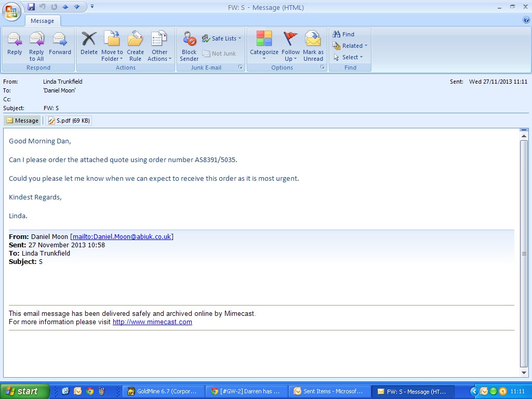Expand hidden system tray icons arrow
The image size is (532, 399).
[x=474, y=391]
